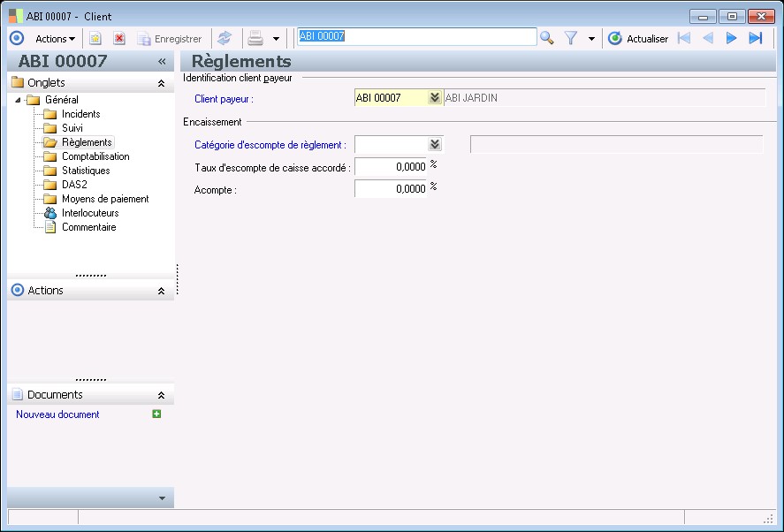
Task: Go to last record arrow
Action: point(756,38)
